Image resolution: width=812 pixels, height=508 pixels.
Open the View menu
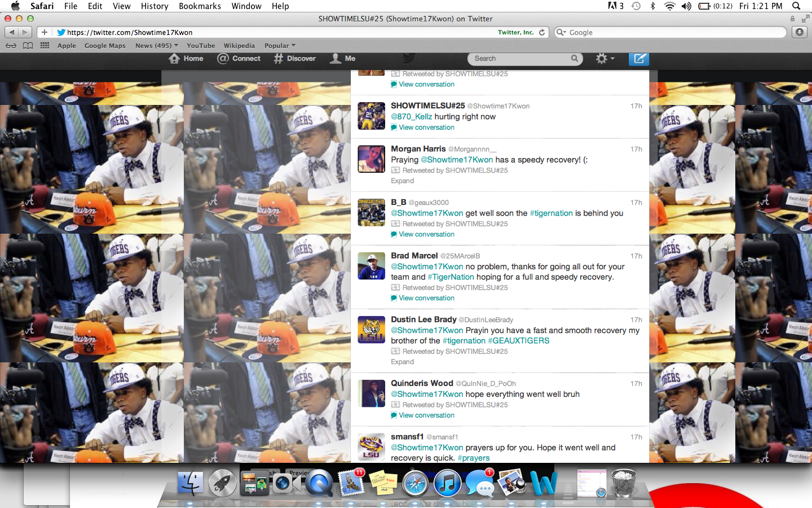pos(122,6)
